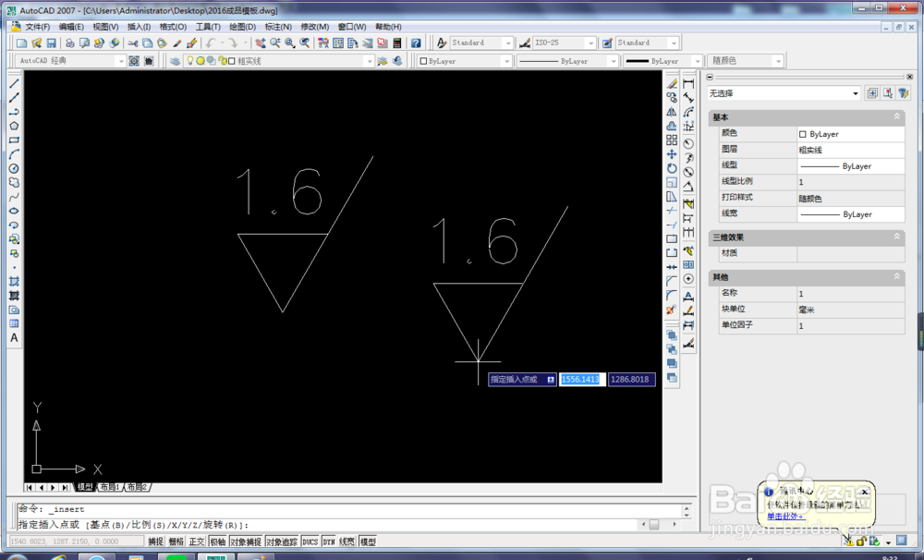
Task: Select the Move modify tool
Action: (672, 154)
